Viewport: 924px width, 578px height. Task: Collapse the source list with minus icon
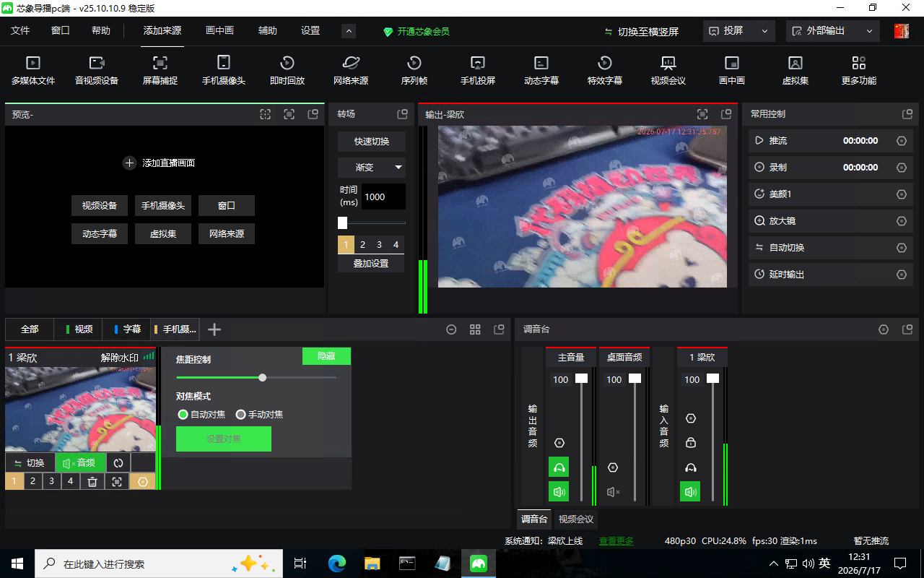451,329
